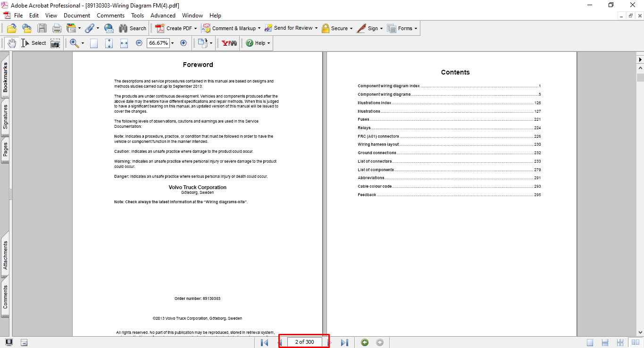Enable Continuous page layout view
This screenshot has height=348, width=644.
605,343
